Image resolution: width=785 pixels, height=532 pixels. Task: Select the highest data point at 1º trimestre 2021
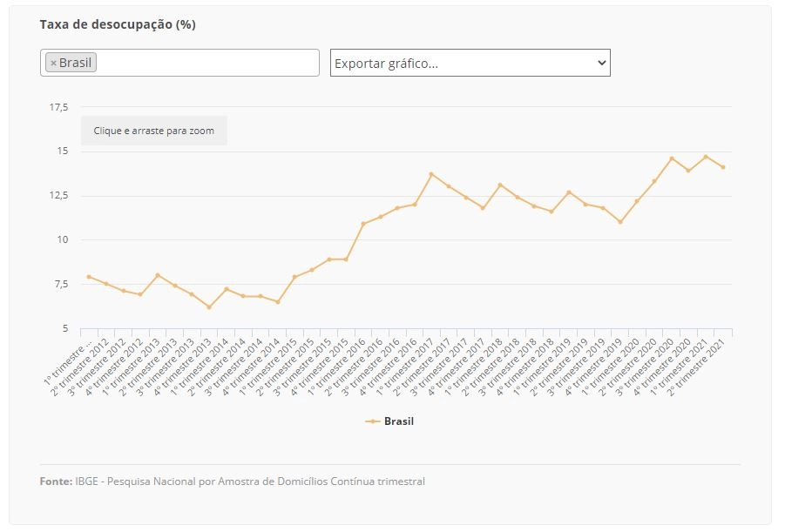(706, 157)
